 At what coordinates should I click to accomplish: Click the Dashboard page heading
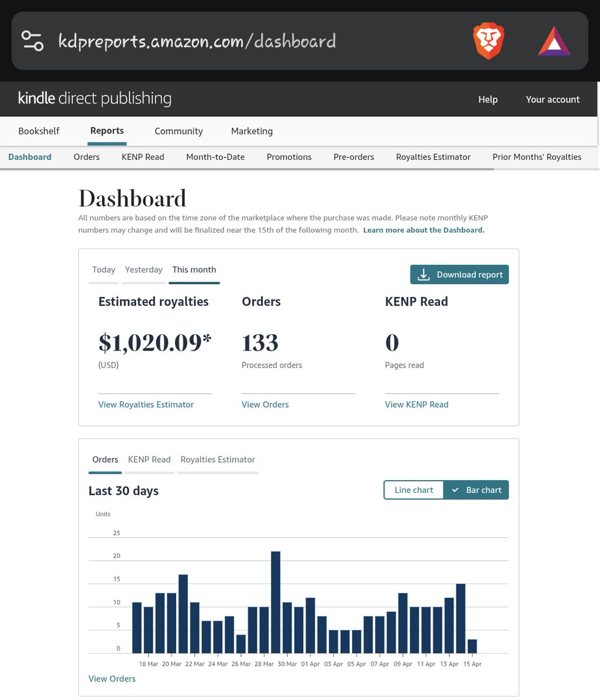(x=132, y=199)
